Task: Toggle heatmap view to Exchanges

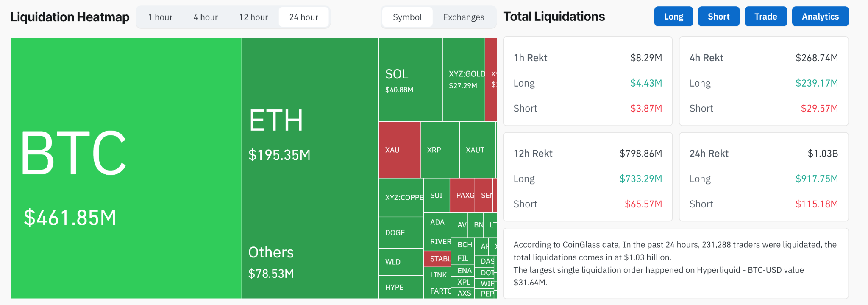Action: [463, 17]
